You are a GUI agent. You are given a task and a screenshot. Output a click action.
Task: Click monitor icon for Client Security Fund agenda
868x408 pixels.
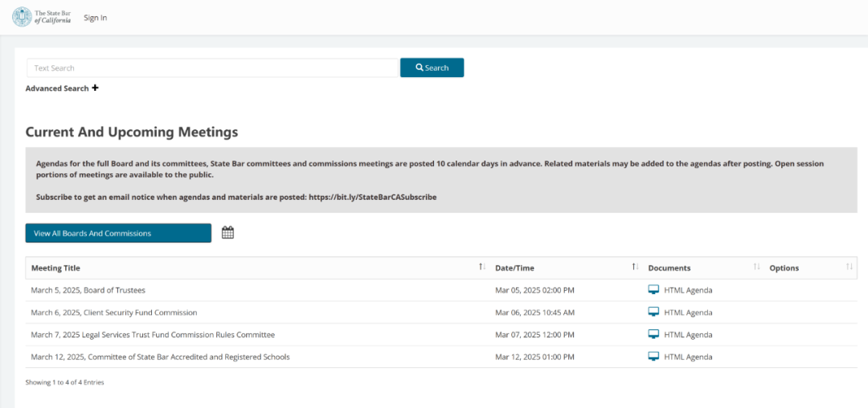pyautogui.click(x=653, y=312)
